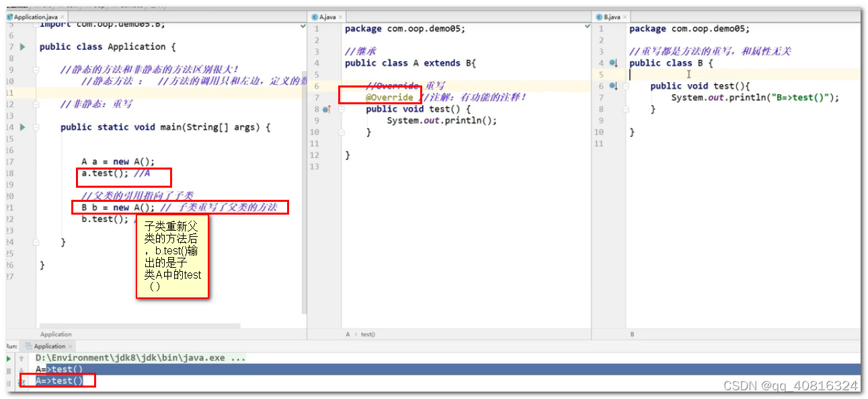
Task: Close the A.java editor tab
Action: click(342, 17)
